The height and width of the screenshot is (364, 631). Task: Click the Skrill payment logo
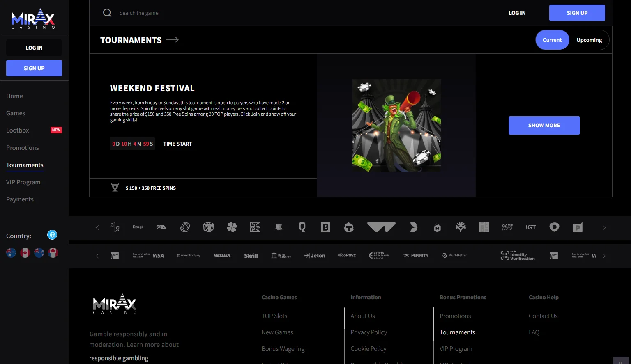coord(251,256)
